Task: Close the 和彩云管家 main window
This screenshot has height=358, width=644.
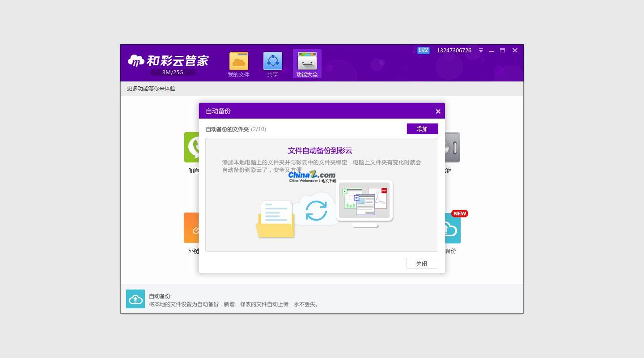Action: (515, 51)
